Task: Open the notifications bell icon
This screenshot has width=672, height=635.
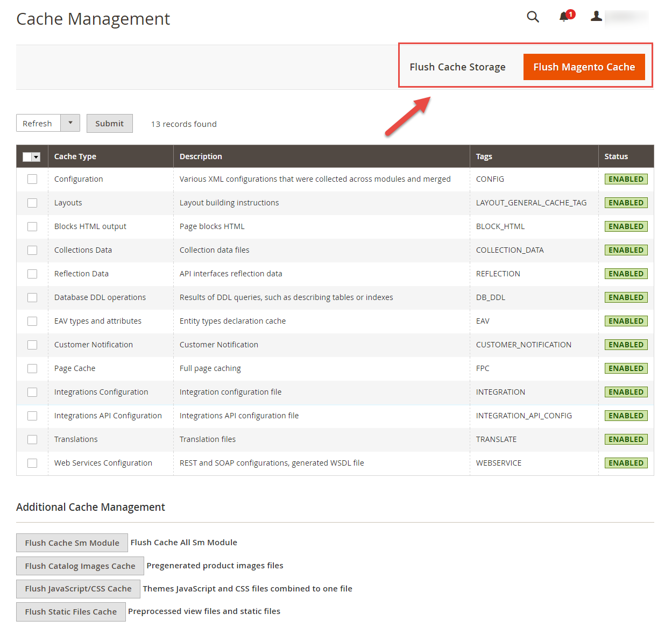Action: (x=564, y=17)
